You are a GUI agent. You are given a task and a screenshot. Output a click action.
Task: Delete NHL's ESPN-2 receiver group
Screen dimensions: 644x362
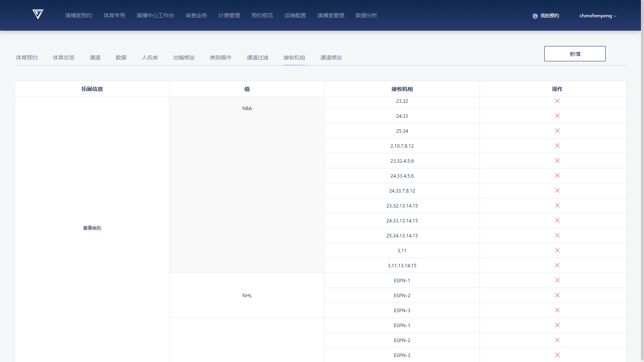557,295
